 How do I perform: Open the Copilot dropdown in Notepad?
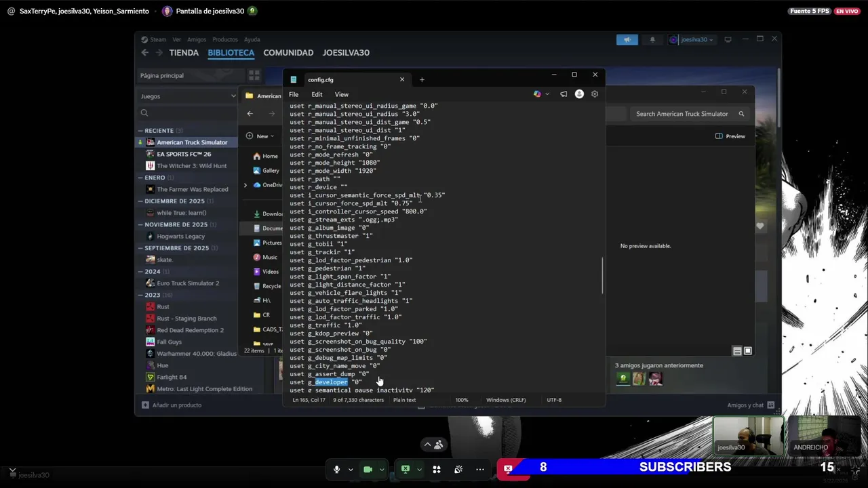(547, 94)
